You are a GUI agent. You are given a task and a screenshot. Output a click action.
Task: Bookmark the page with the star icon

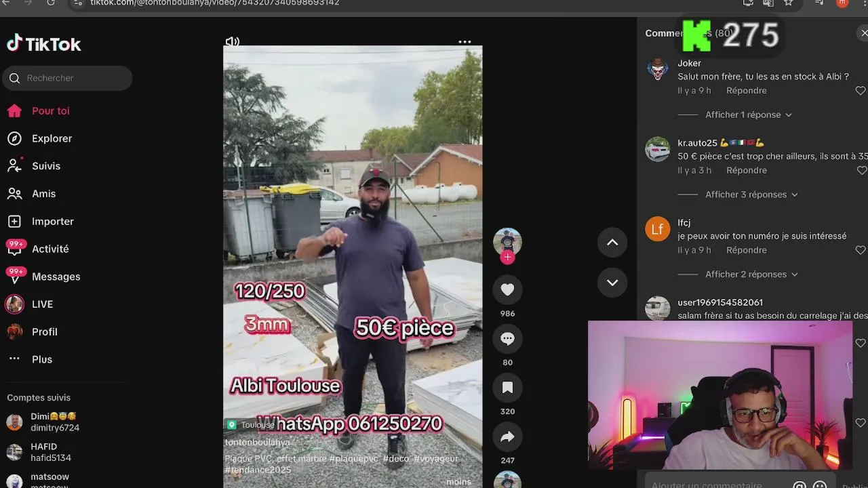coord(788,3)
